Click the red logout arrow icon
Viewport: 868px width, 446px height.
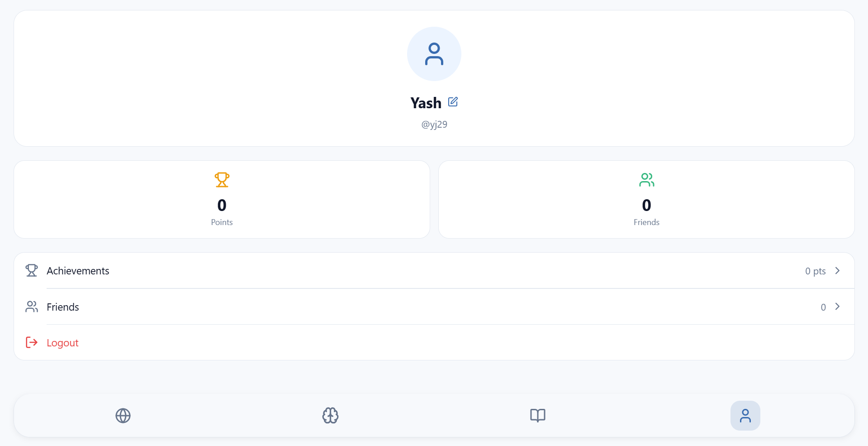[32, 342]
